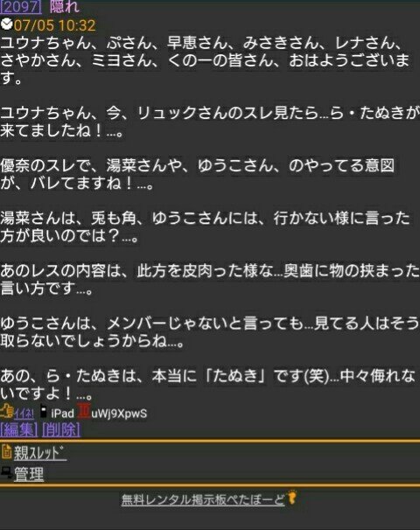The width and height of the screenshot is (420, 530).
Task: Click the イイネ! like link
Action: pyautogui.click(x=24, y=414)
